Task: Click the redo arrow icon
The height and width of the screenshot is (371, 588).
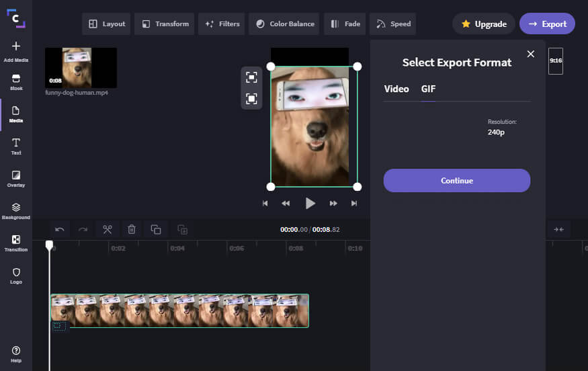Action: click(x=83, y=229)
